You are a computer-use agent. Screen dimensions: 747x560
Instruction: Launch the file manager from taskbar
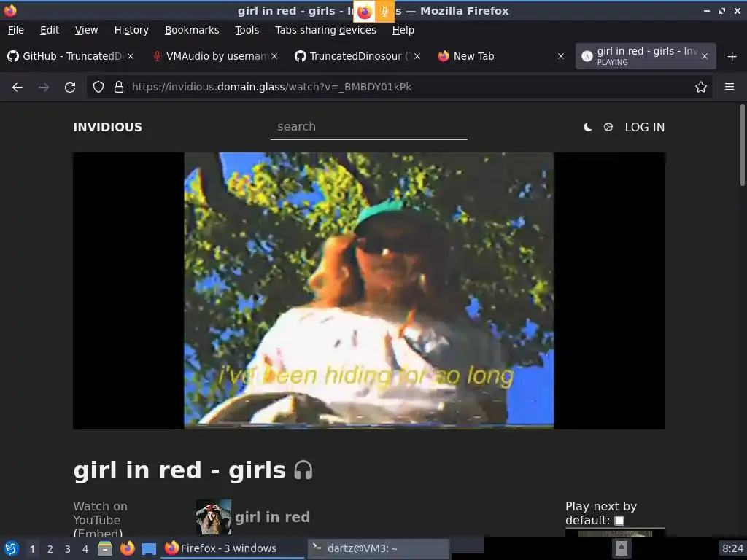[x=105, y=548]
